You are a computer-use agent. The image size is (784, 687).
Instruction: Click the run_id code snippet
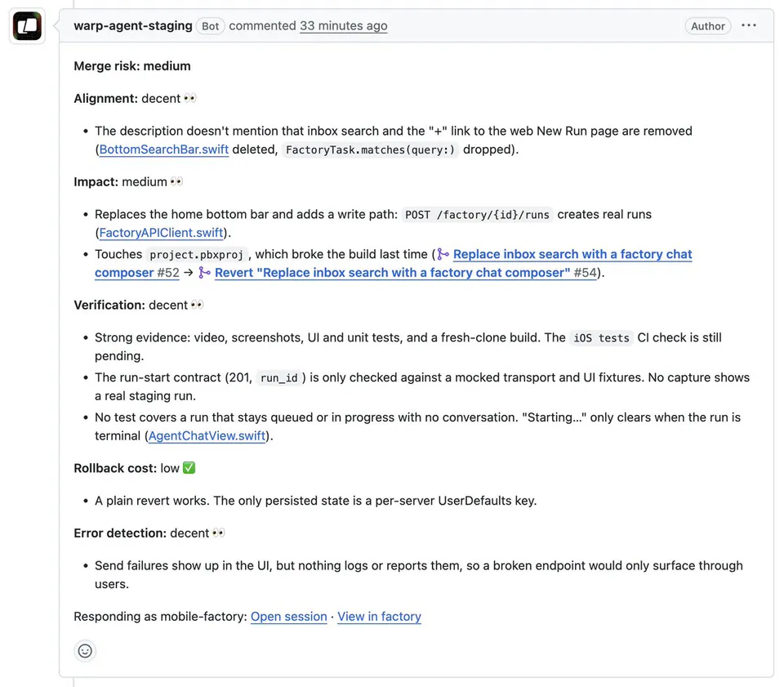pos(279,377)
